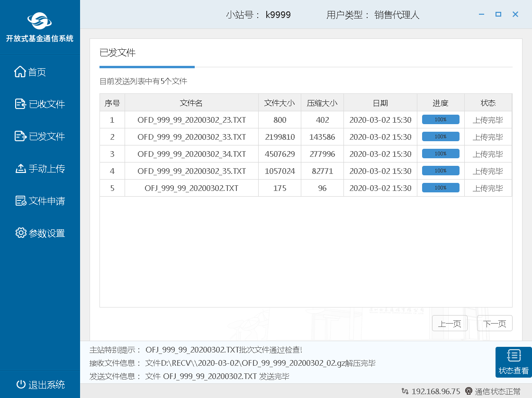Click the 主站特别提示 message line
This screenshot has width=532, height=398.
(196, 350)
